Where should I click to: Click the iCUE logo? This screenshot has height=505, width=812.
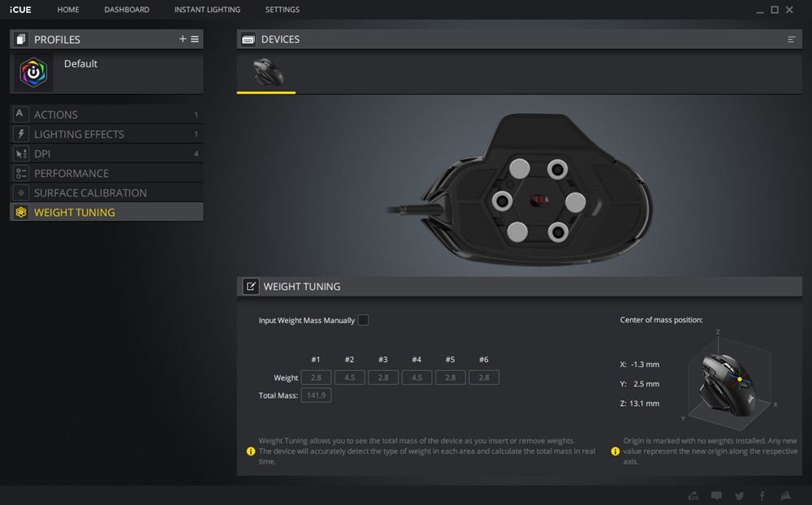pyautogui.click(x=20, y=10)
